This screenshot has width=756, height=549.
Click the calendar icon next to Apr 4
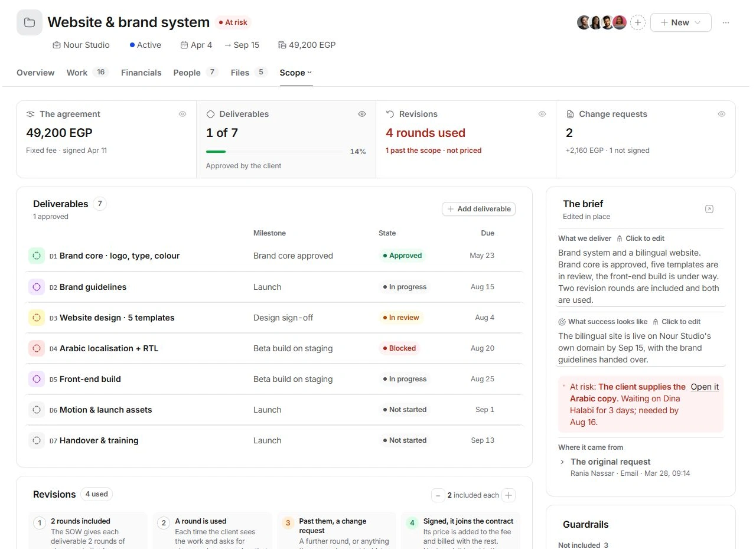[184, 45]
